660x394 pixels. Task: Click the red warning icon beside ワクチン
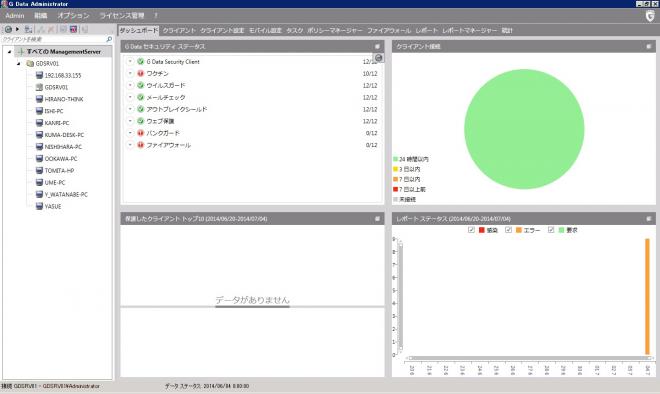click(141, 73)
